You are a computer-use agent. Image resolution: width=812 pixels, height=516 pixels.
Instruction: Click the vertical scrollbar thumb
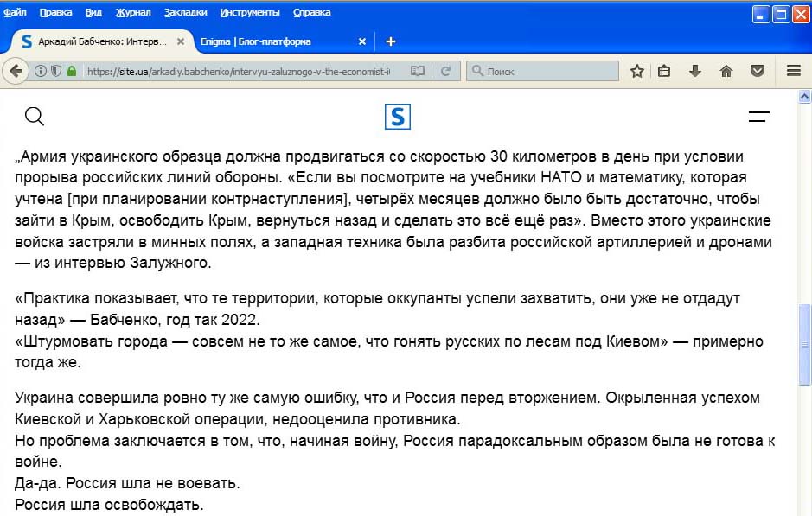(x=804, y=345)
